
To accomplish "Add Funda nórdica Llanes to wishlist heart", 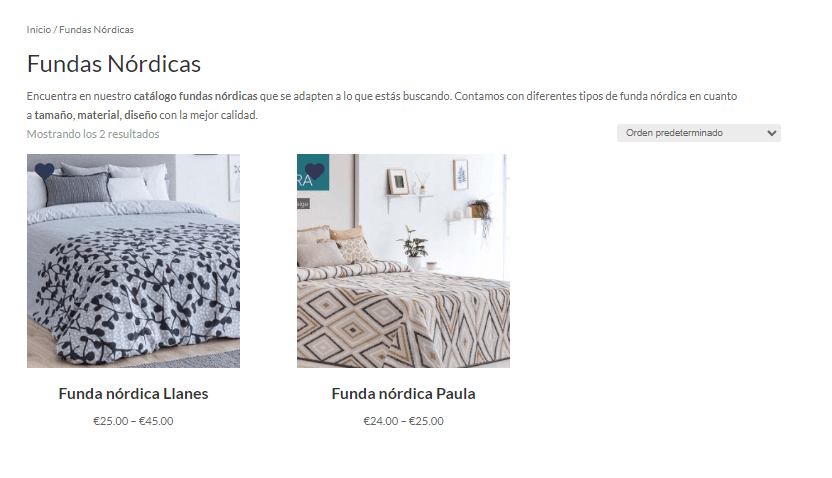I will click(x=45, y=171).
